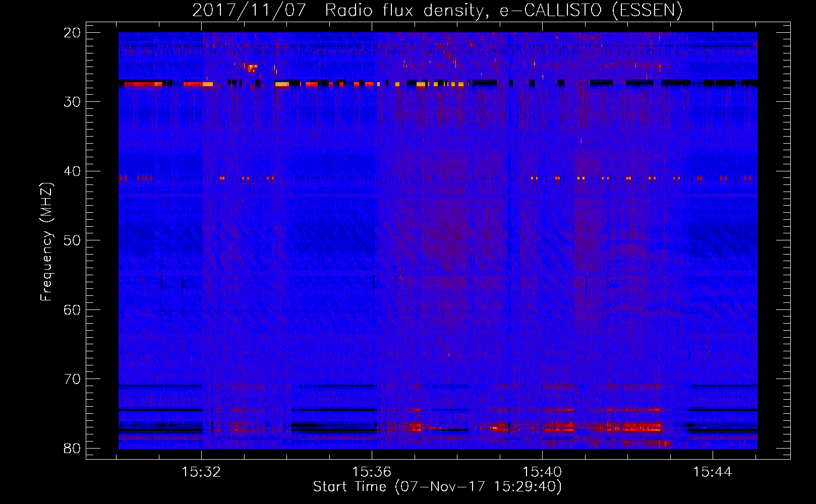The height and width of the screenshot is (504, 816).
Task: Click the 15:44 time tick label
Action: point(713,472)
